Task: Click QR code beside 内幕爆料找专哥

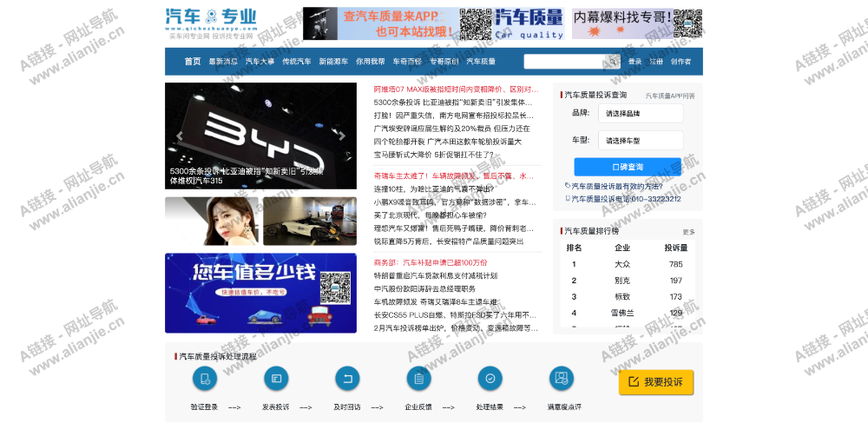Action: (x=688, y=23)
